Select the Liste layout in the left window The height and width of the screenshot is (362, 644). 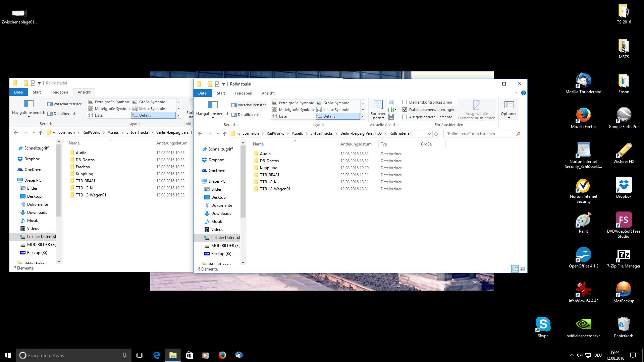point(99,115)
